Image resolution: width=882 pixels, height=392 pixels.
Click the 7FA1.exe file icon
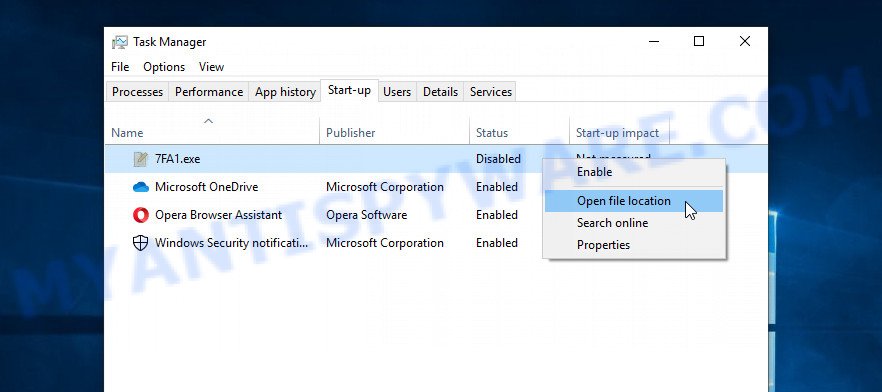point(140,159)
